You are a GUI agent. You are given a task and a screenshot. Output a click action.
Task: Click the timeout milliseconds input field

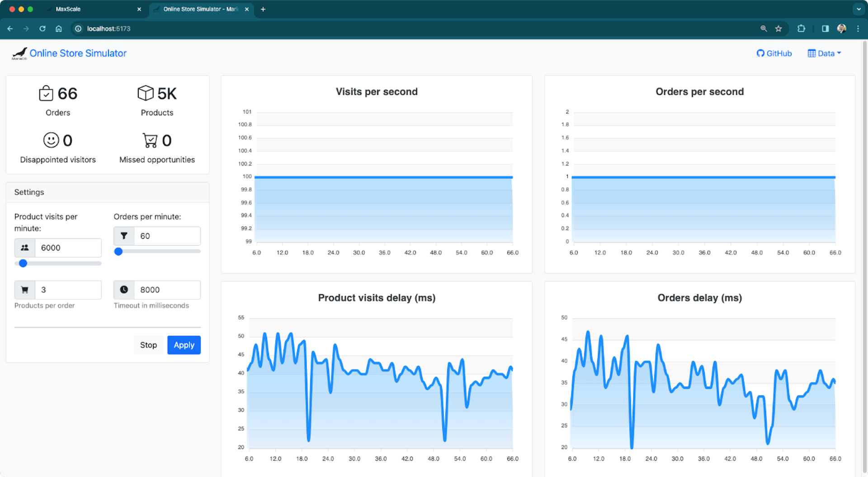pyautogui.click(x=167, y=290)
